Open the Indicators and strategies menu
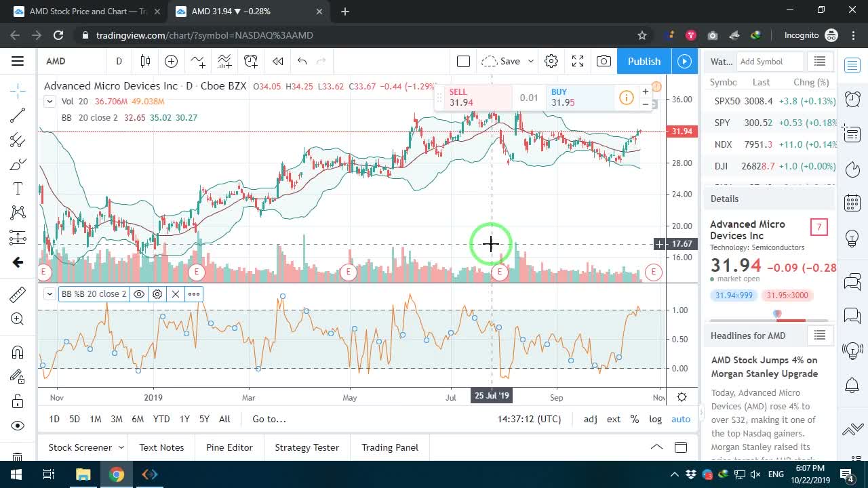Image resolution: width=868 pixels, height=488 pixels. point(197,61)
